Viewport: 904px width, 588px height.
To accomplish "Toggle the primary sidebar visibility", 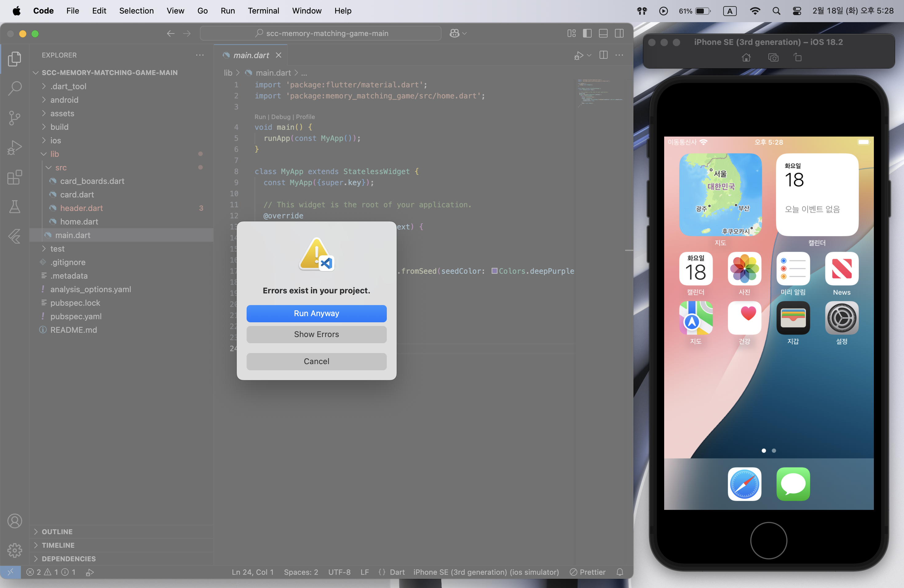I will pos(587,34).
